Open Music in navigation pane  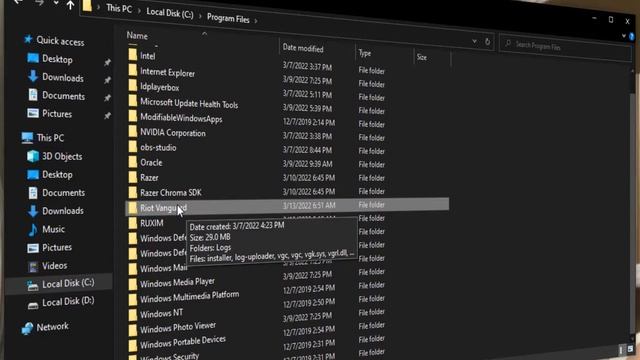click(53, 229)
